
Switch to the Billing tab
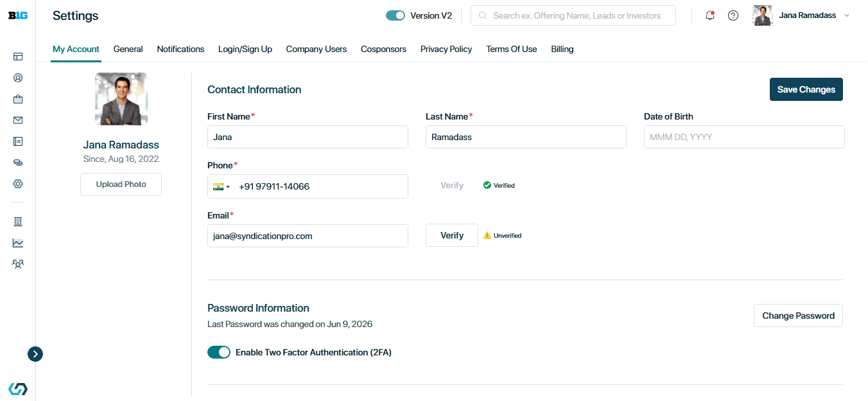tap(562, 49)
